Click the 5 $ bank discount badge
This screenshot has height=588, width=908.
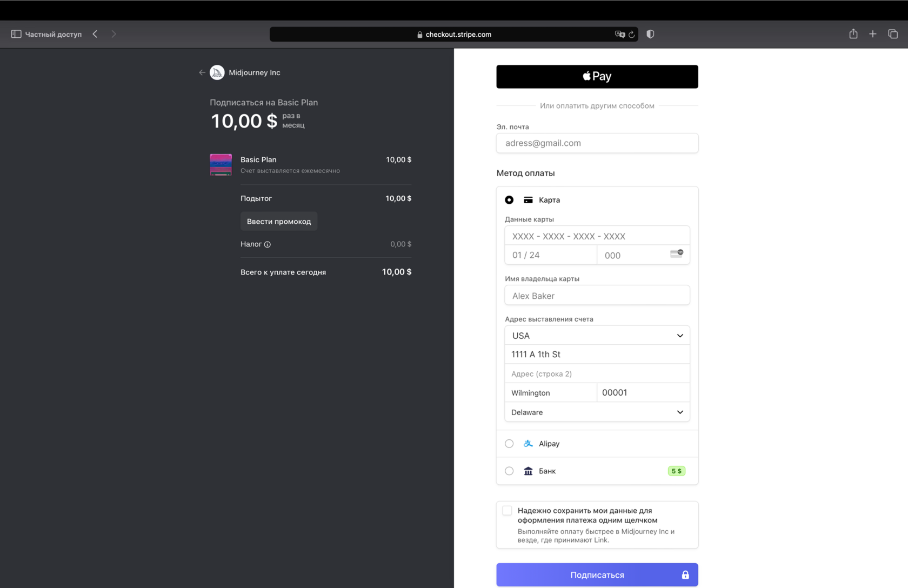pos(677,471)
